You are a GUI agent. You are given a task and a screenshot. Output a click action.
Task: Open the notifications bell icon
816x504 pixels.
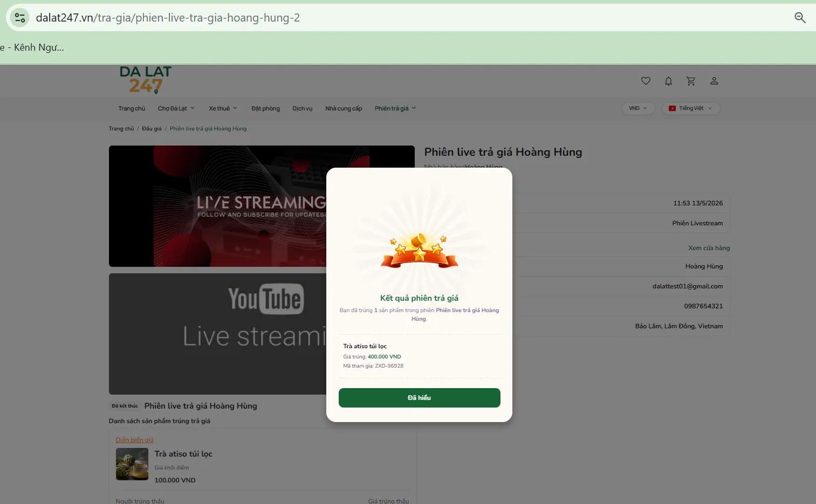[668, 81]
